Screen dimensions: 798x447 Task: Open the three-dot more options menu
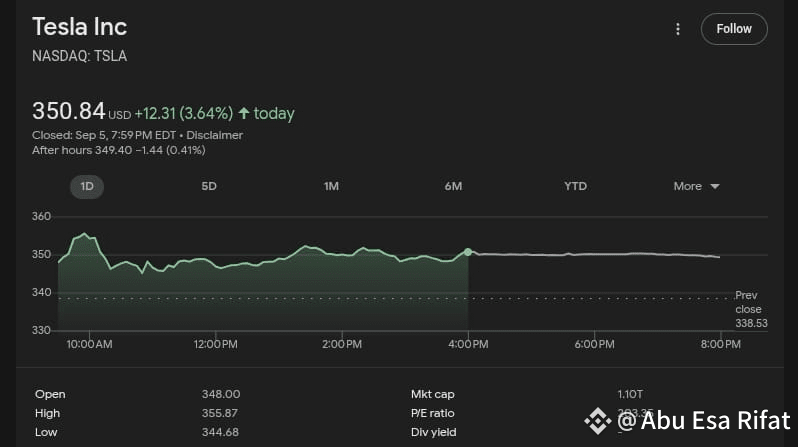pos(677,29)
